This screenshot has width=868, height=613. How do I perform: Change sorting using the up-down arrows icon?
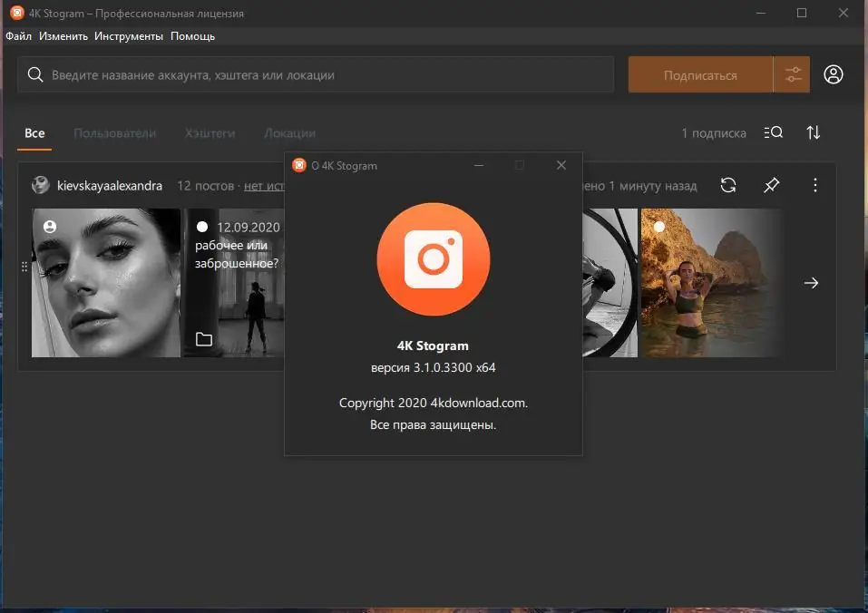[813, 132]
